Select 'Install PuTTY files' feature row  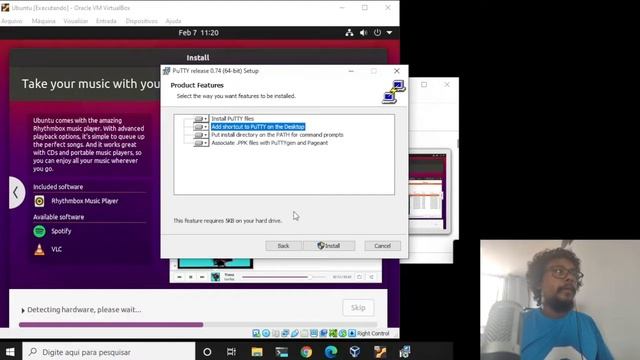[x=233, y=119]
